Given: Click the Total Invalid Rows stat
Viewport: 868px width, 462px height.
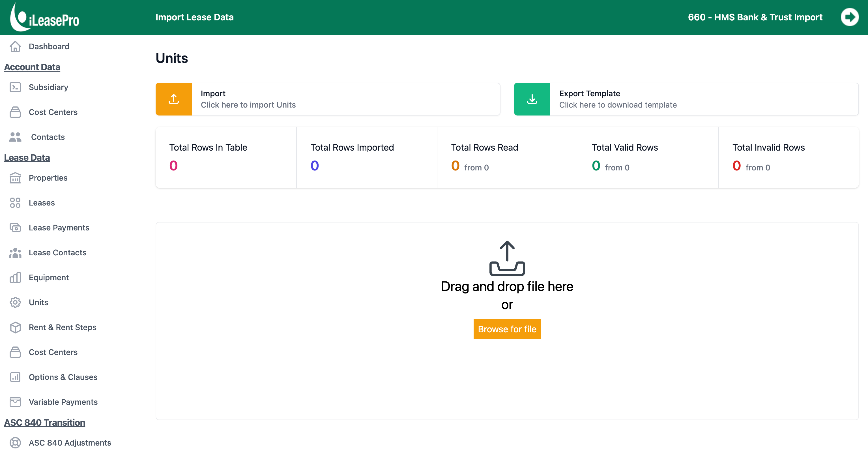Looking at the screenshot, I should (x=789, y=157).
